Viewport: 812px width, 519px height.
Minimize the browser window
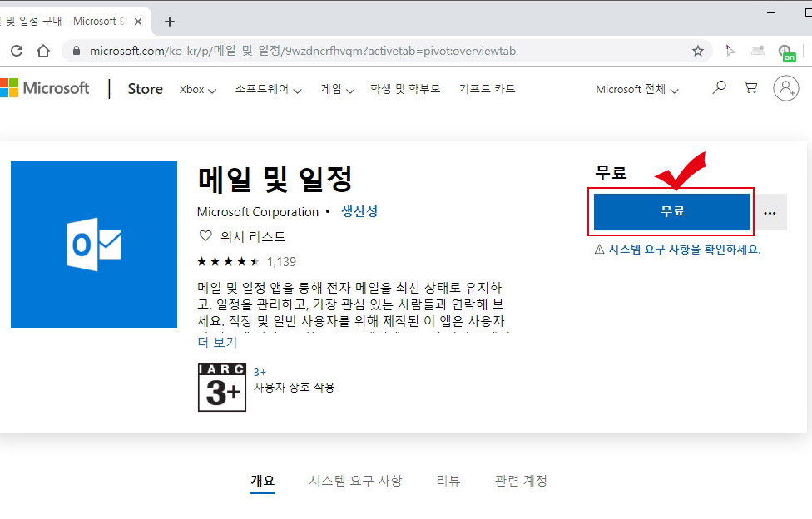(x=771, y=12)
